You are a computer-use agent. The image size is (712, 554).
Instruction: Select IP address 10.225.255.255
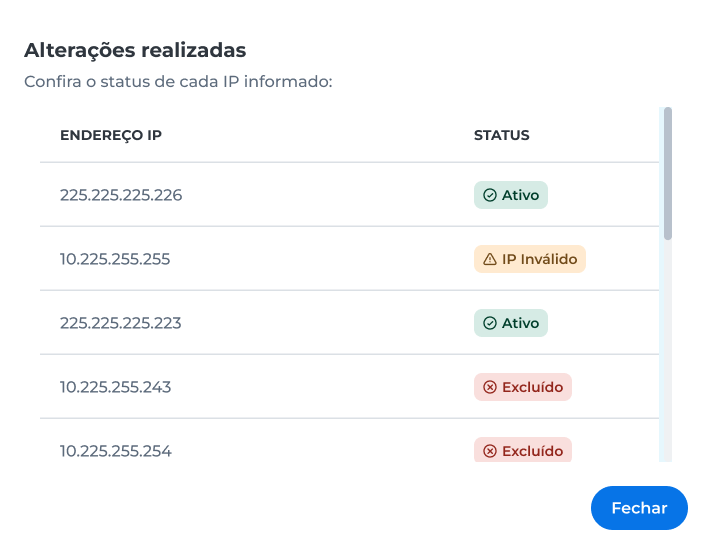tap(115, 259)
